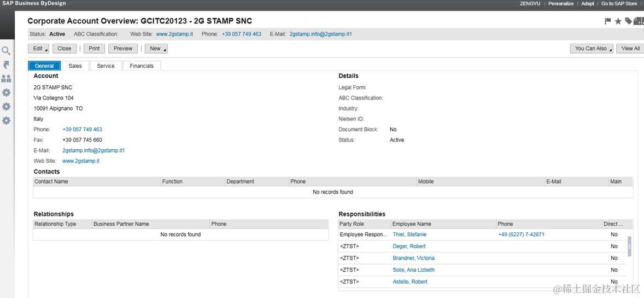Viewport: 644px width, 298px height.
Task: Click the new document icon beside the tag
Action: (x=637, y=21)
